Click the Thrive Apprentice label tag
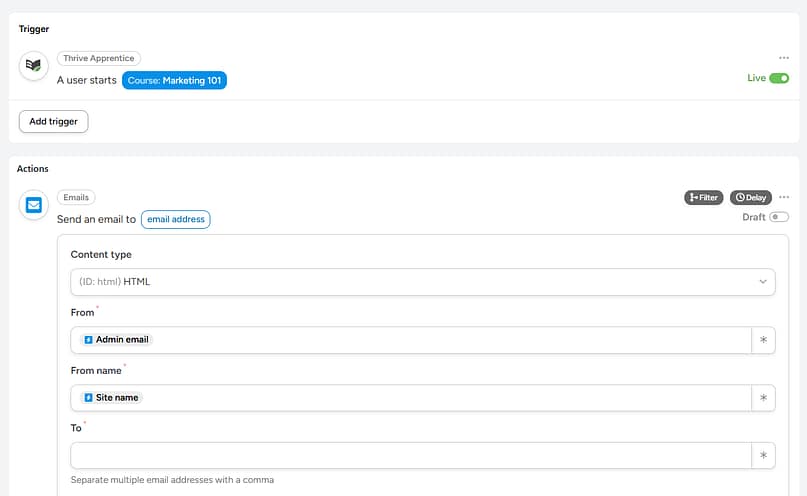Screen dimensions: 807x496 coord(99,59)
